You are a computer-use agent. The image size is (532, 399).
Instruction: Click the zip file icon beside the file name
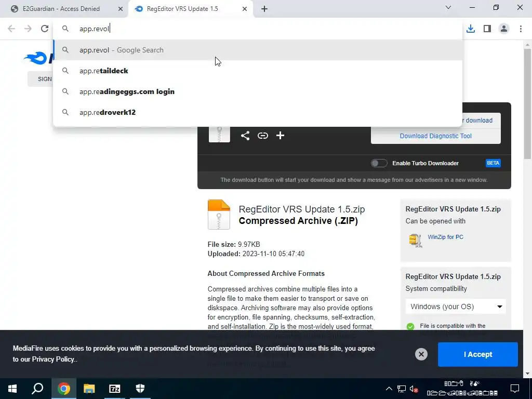pos(219,215)
